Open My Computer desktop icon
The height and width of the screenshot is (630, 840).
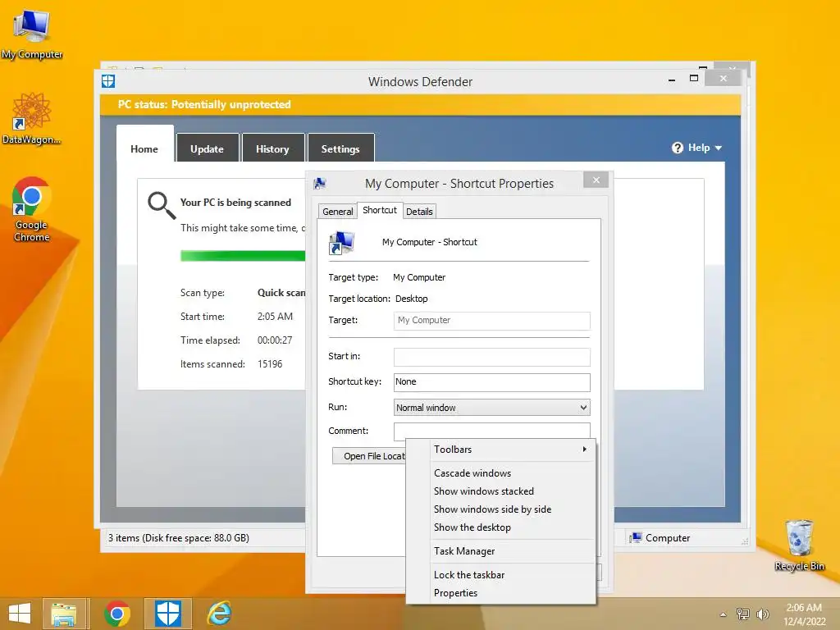pos(32,34)
